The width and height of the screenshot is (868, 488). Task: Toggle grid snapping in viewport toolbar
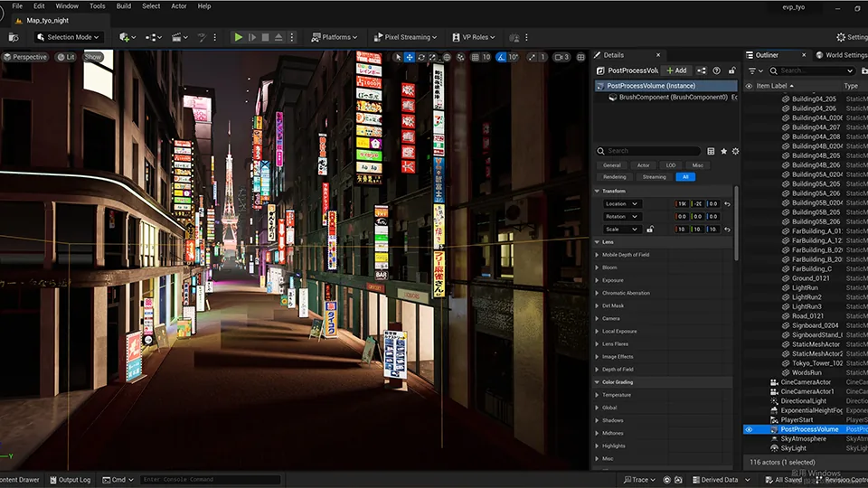475,57
